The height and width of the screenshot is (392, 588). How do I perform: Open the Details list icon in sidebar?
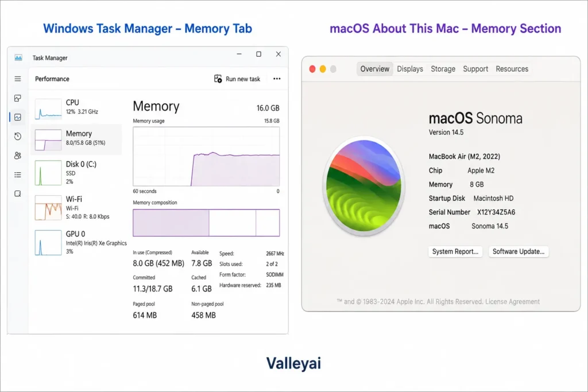[18, 174]
